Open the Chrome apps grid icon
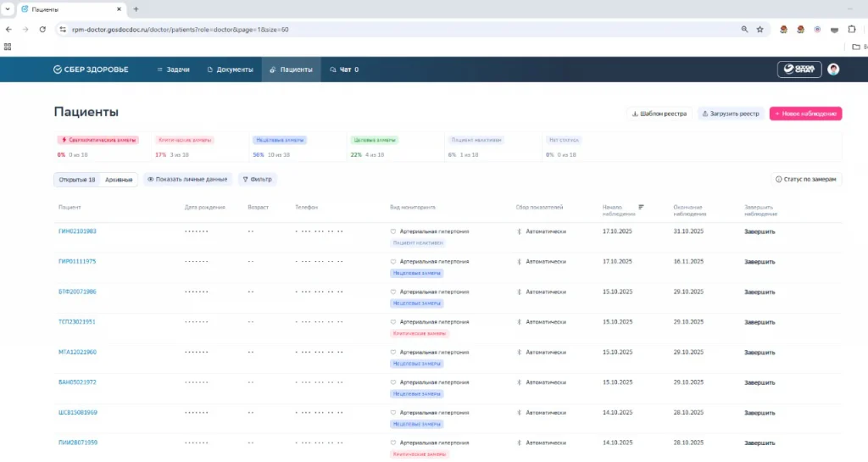 (x=8, y=47)
